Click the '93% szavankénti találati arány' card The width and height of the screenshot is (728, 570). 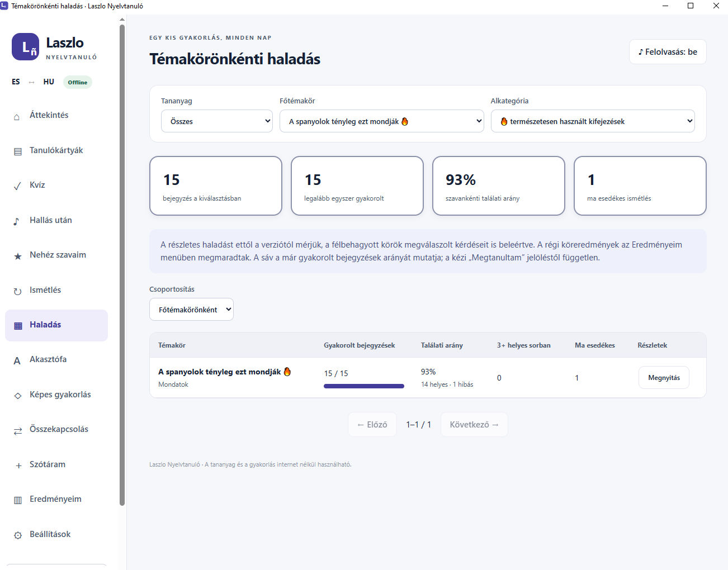[499, 186]
